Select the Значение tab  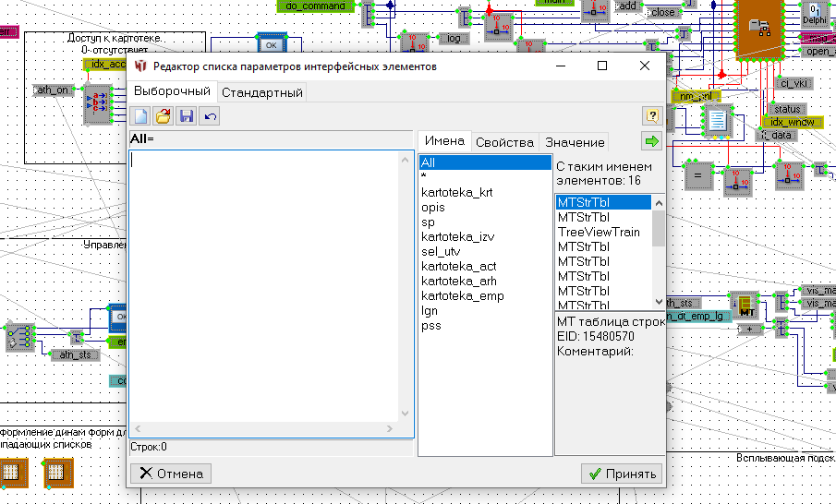[x=575, y=142]
